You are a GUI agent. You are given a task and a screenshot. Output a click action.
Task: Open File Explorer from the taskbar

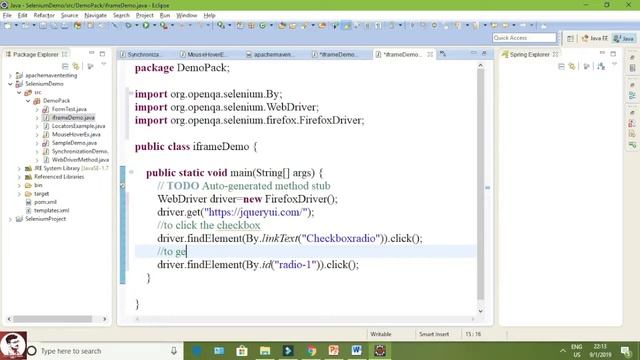(x=265, y=351)
